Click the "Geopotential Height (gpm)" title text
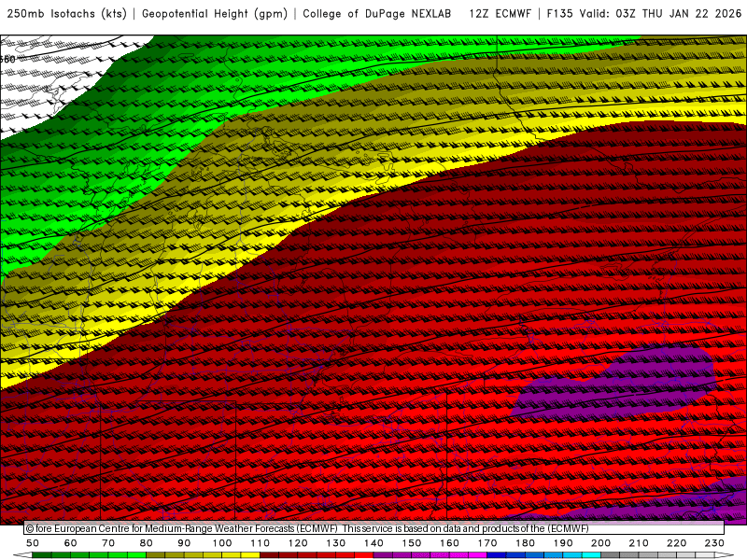Screen dimensions: 747x560 point(215,14)
